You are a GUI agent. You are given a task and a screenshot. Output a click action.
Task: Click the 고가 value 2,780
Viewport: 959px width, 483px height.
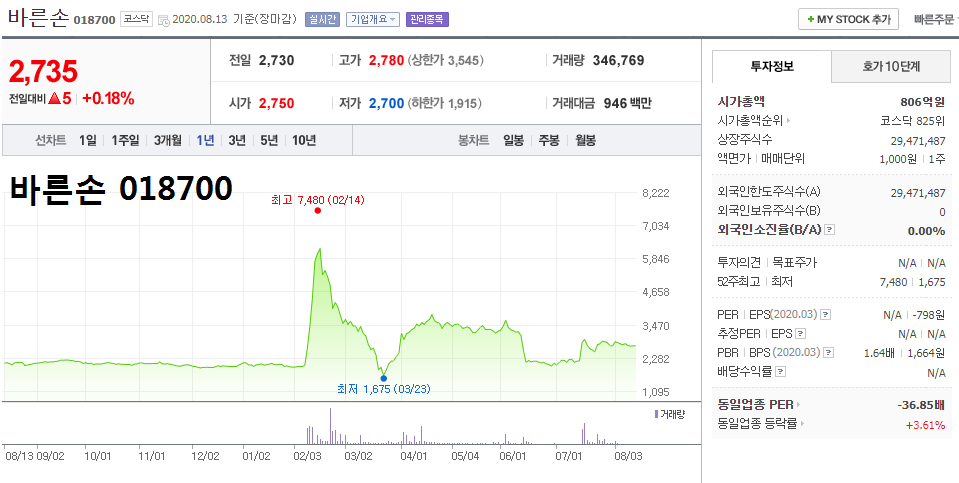(x=387, y=60)
